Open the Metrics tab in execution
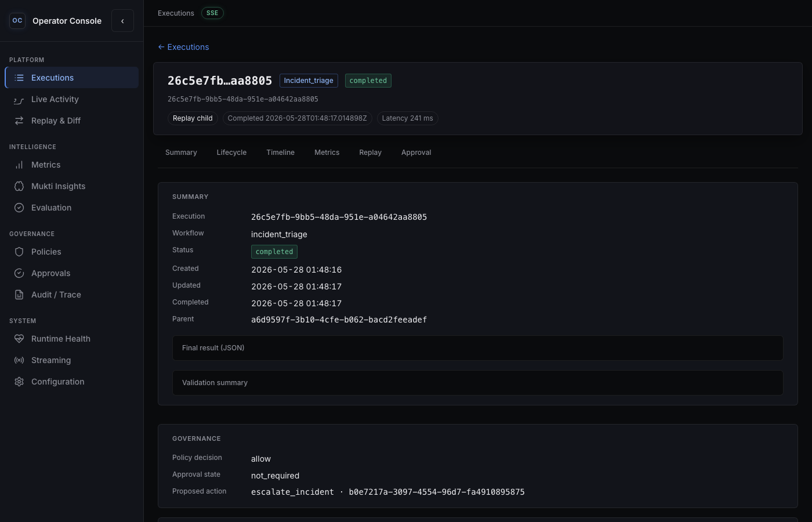This screenshot has height=522, width=812. 327,153
